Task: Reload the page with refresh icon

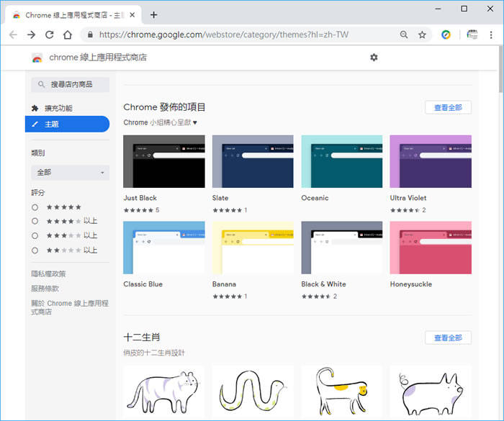Action: 49,35
